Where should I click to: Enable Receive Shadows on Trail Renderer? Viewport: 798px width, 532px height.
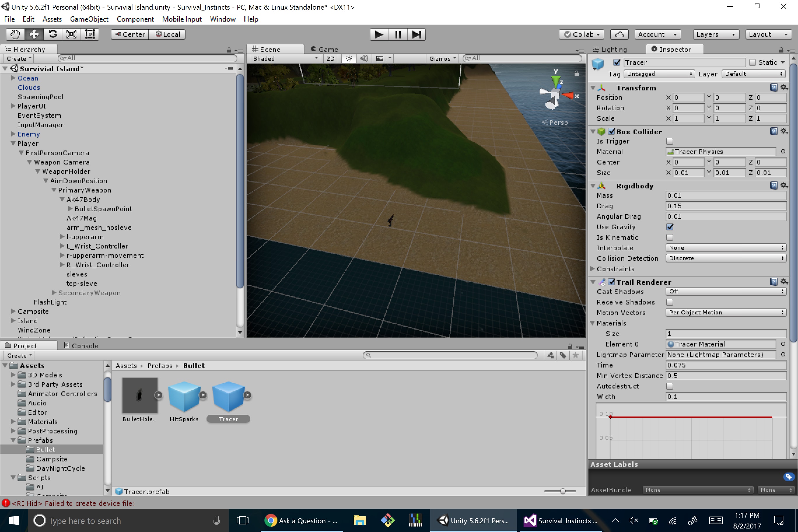[669, 302]
